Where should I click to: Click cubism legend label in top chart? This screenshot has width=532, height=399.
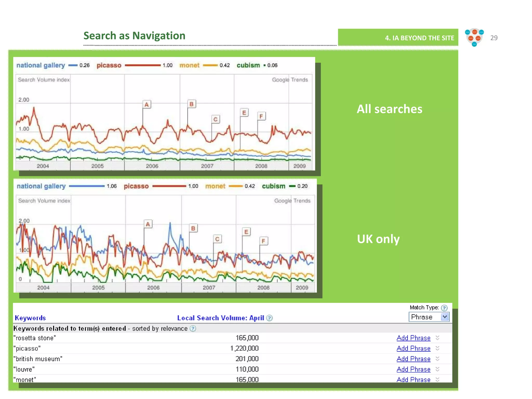[x=248, y=65]
